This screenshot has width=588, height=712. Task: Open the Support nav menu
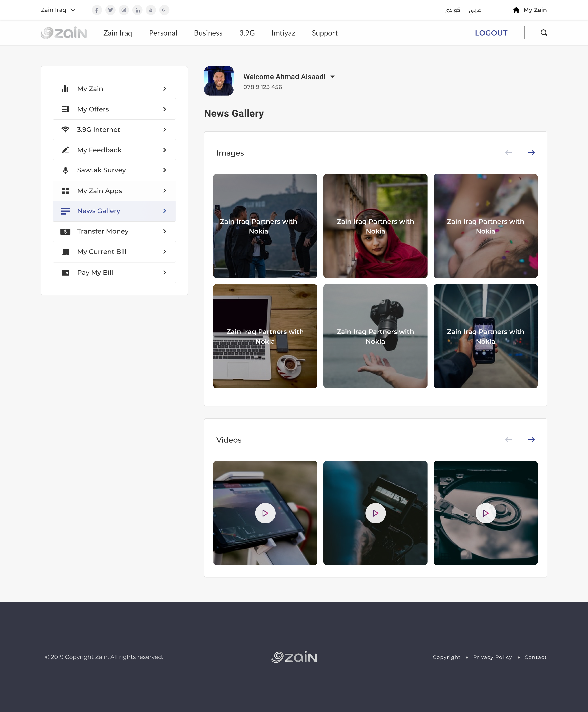click(x=325, y=33)
